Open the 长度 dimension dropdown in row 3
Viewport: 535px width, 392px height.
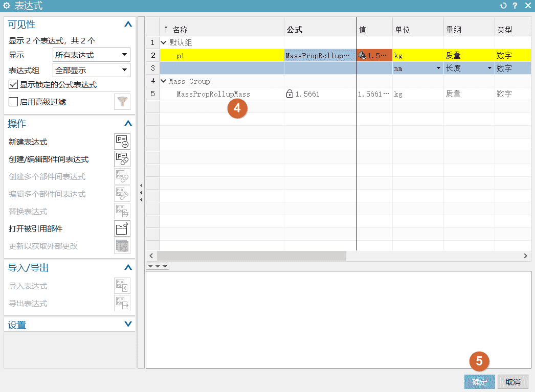click(489, 68)
